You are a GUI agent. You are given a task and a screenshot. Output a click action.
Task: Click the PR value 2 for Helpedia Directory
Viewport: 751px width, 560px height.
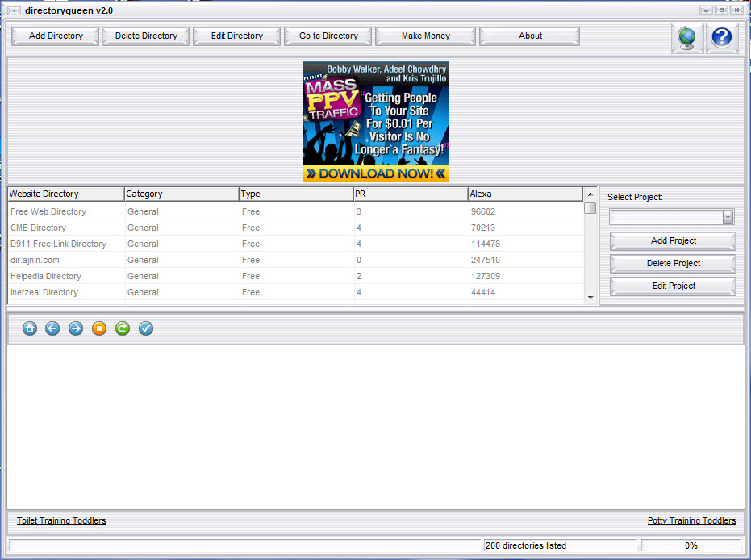coord(359,277)
